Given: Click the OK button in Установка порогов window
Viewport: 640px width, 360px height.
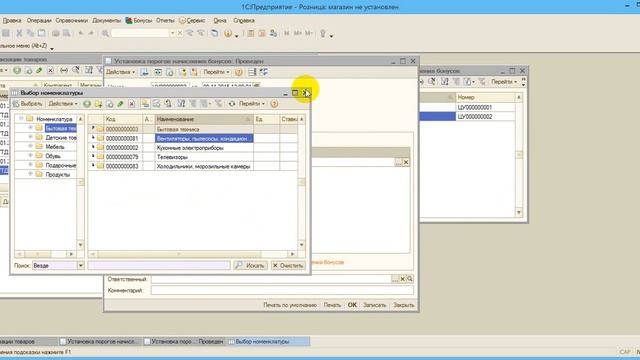Looking at the screenshot, I should pyautogui.click(x=352, y=305).
